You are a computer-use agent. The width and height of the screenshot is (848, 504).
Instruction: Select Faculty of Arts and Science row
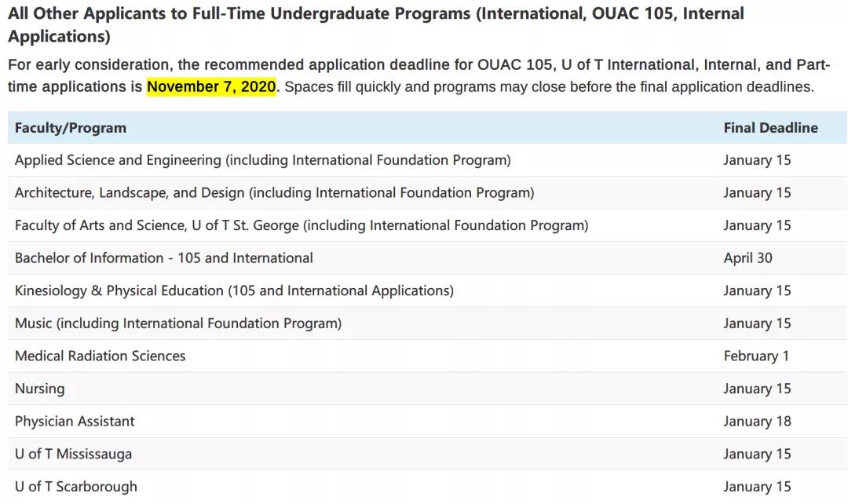pos(427,225)
